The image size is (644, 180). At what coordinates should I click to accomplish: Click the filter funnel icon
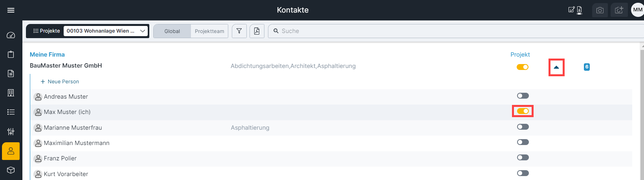click(239, 31)
